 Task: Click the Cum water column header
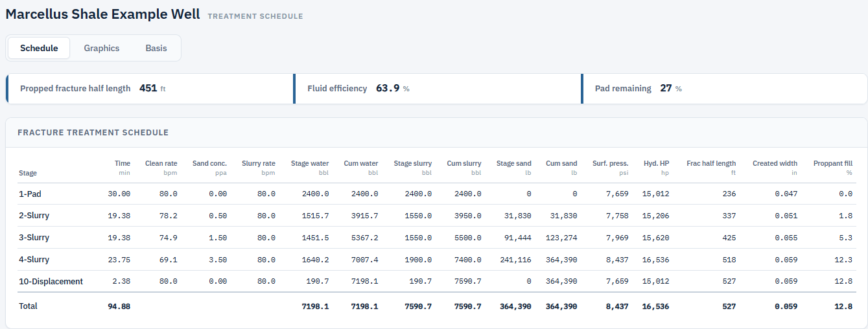360,168
